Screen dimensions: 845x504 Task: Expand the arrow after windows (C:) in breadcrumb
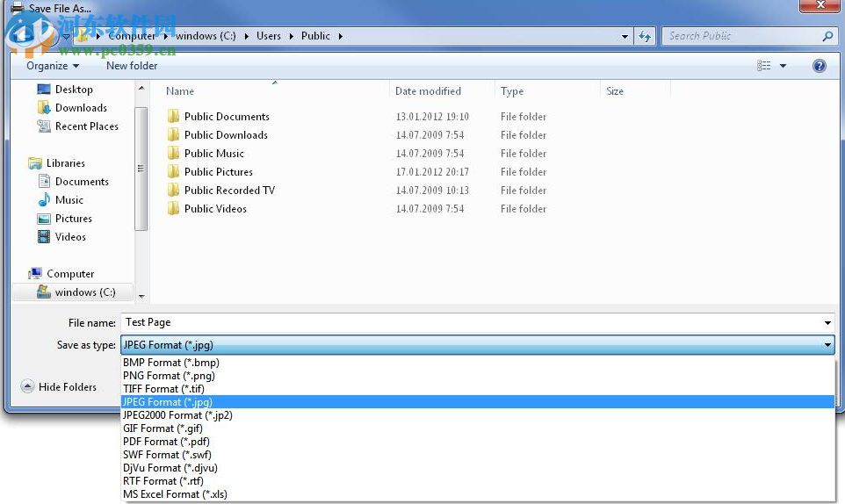(x=246, y=36)
